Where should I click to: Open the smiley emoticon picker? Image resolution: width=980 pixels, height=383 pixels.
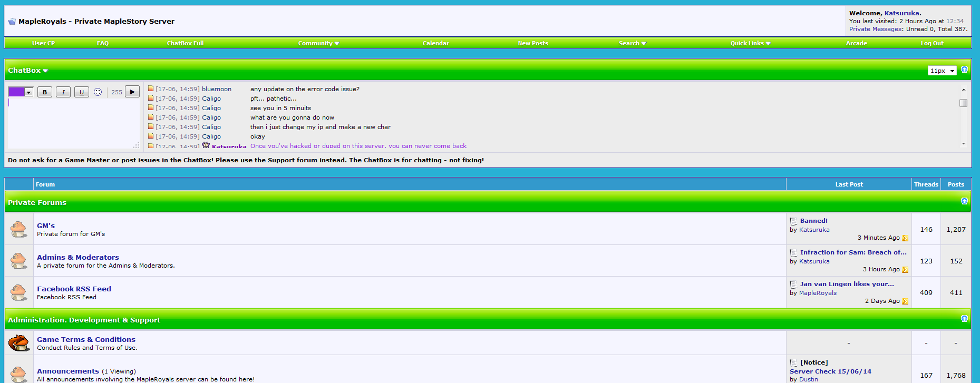click(98, 92)
